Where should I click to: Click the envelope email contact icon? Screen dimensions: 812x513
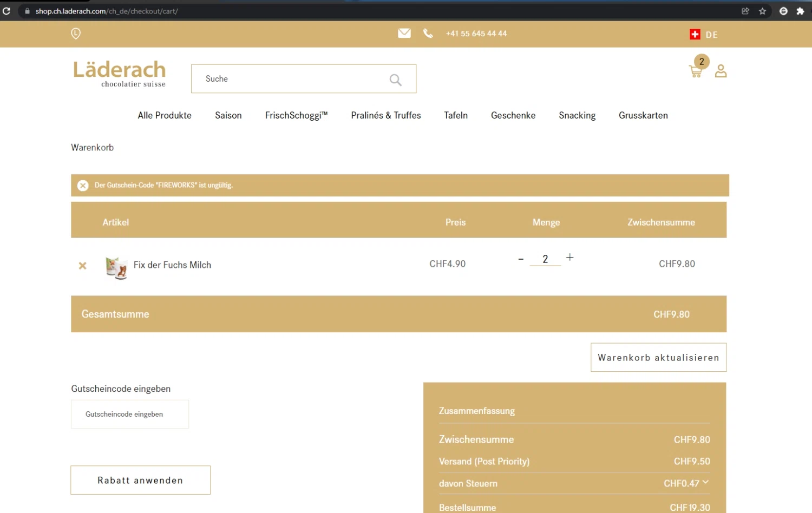404,34
